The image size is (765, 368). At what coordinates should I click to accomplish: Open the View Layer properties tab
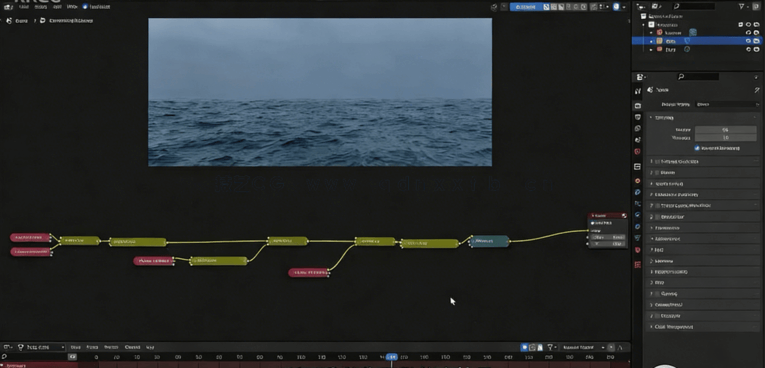638,128
